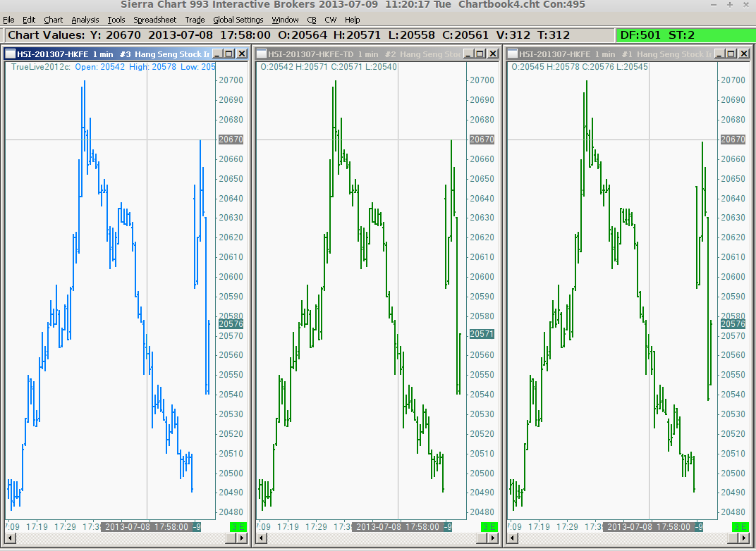The height and width of the screenshot is (551, 756).
Task: Open the Trade menu
Action: pyautogui.click(x=195, y=20)
